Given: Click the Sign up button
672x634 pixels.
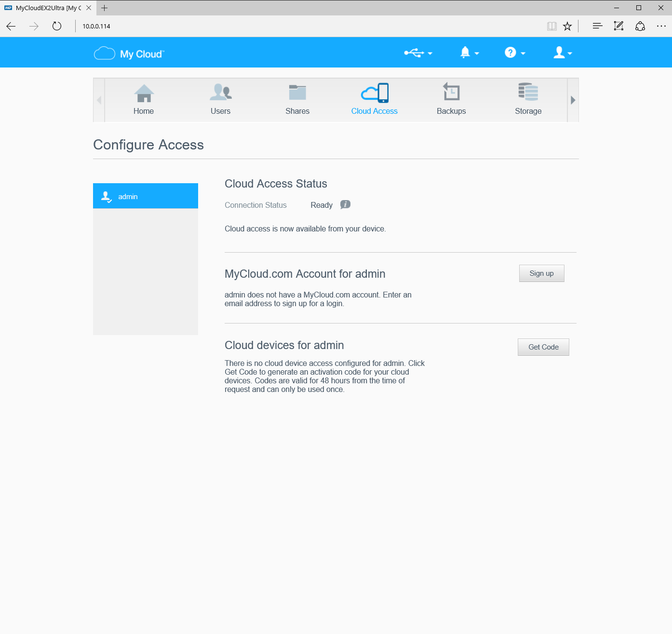Looking at the screenshot, I should pyautogui.click(x=541, y=273).
